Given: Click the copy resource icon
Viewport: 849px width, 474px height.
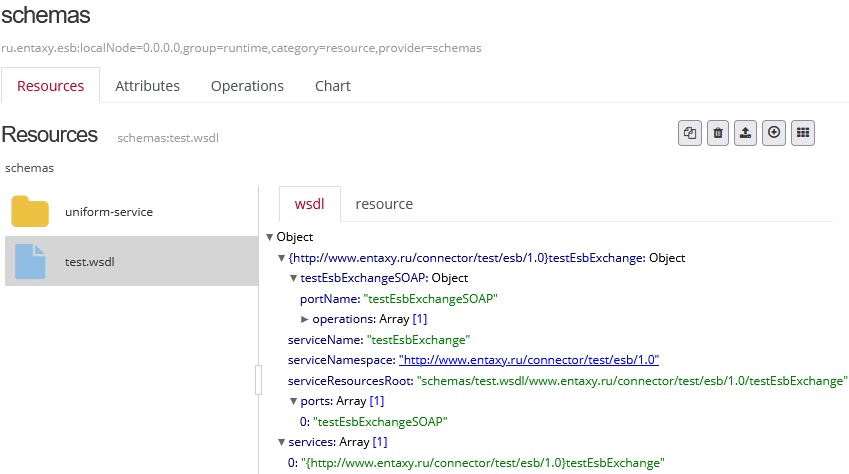Looking at the screenshot, I should click(690, 133).
